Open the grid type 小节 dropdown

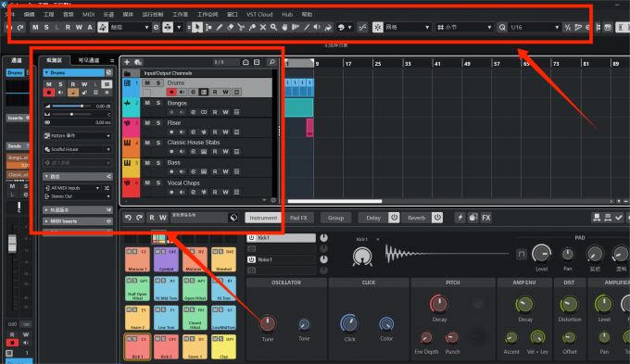pyautogui.click(x=464, y=27)
